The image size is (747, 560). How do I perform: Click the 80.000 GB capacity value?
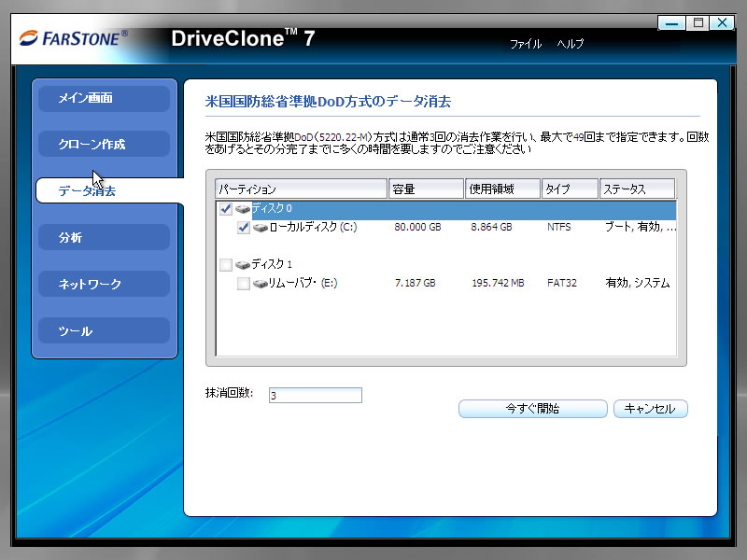[x=417, y=227]
